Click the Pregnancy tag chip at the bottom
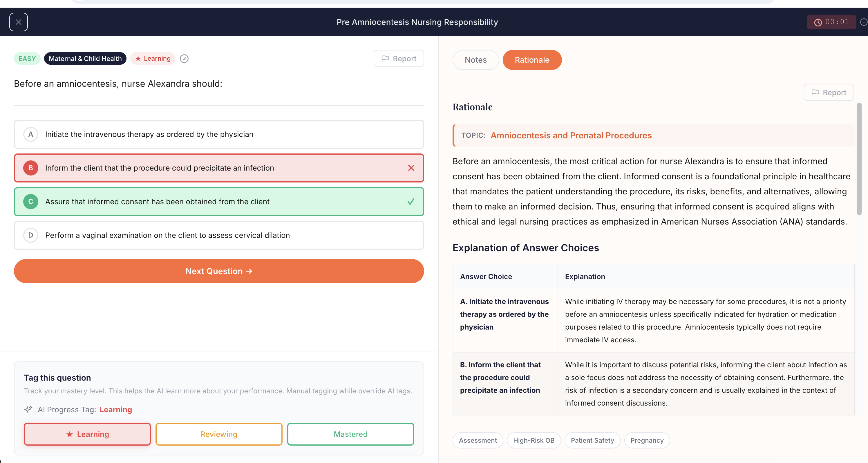 (x=647, y=440)
